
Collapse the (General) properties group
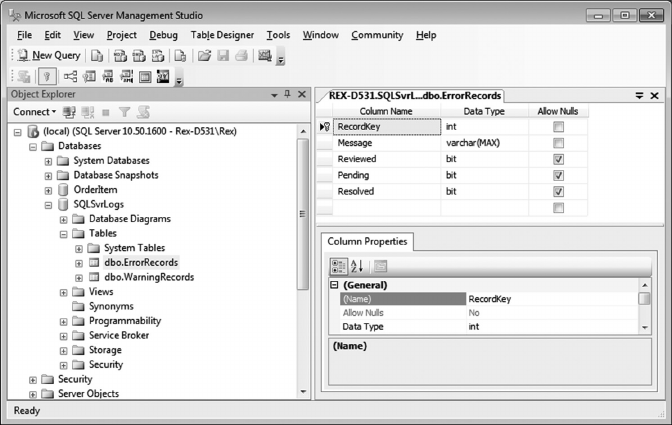(334, 285)
